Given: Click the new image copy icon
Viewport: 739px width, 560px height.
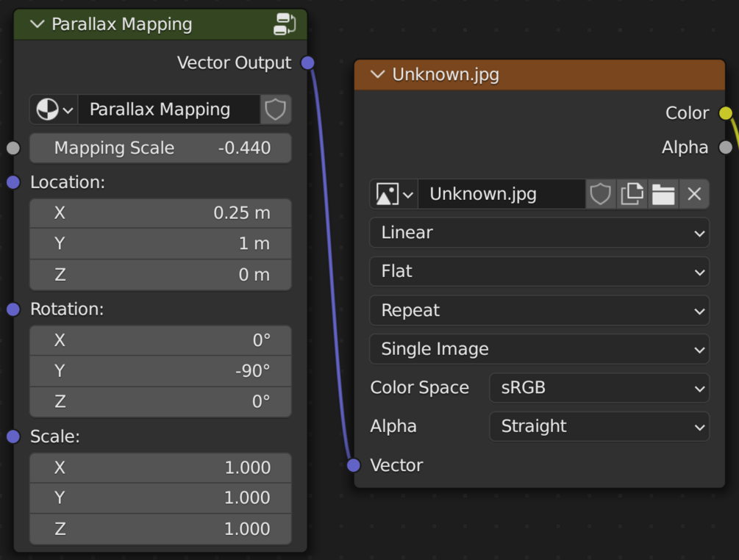Looking at the screenshot, I should click(632, 194).
